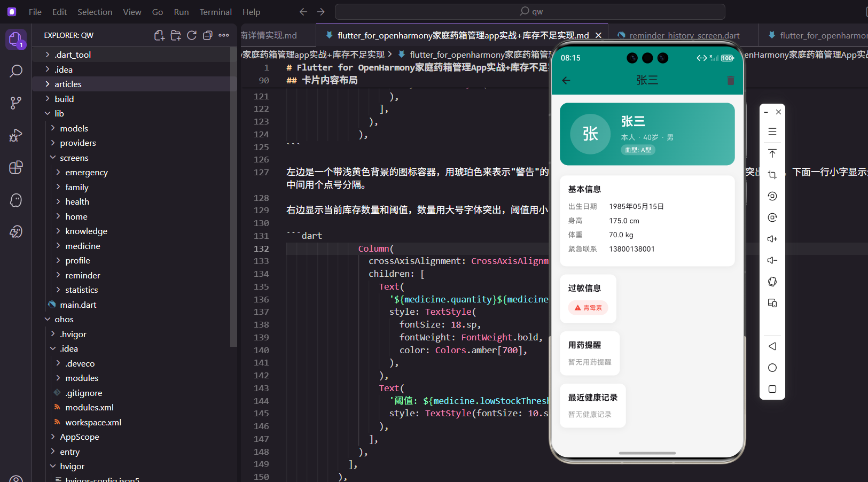
Task: Open the Extensions view
Action: coord(16,167)
